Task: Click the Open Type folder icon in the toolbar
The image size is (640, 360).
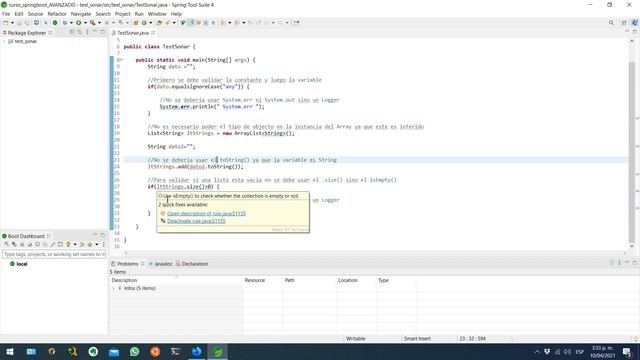Action: pos(159,23)
